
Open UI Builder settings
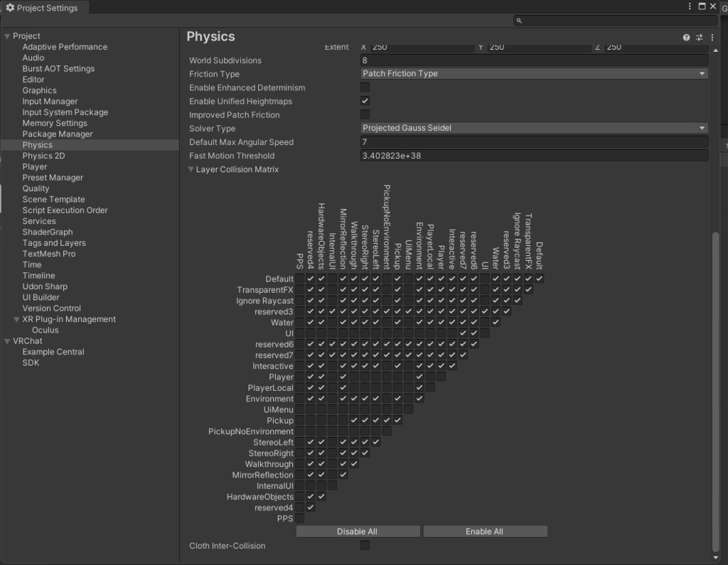41,298
